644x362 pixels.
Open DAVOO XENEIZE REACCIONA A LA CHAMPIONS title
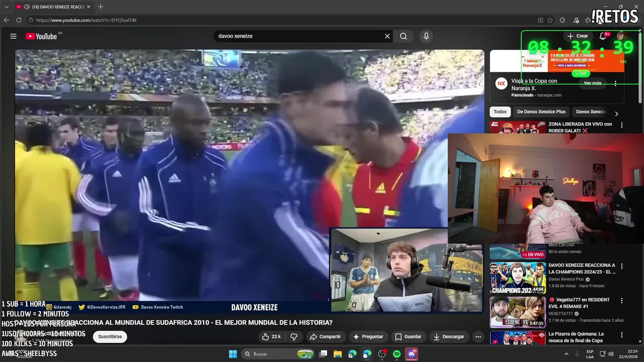582,268
